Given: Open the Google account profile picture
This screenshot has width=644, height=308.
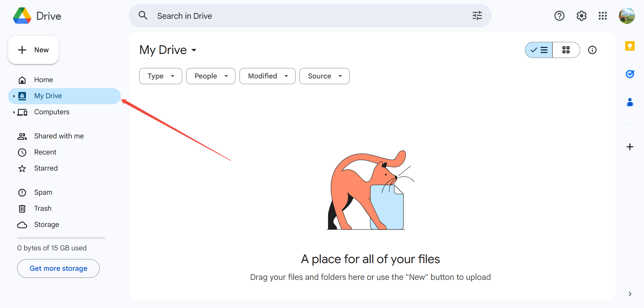Looking at the screenshot, I should (x=627, y=16).
